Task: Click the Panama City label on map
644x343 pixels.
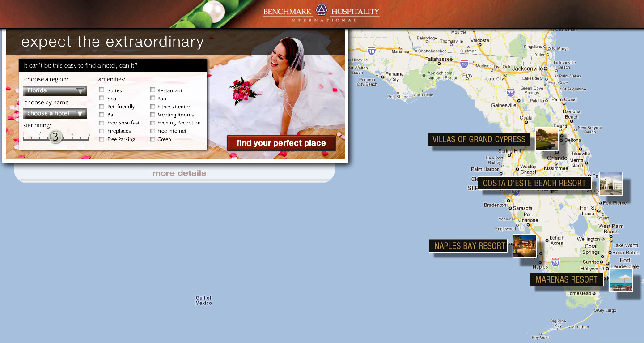Action: [x=394, y=77]
